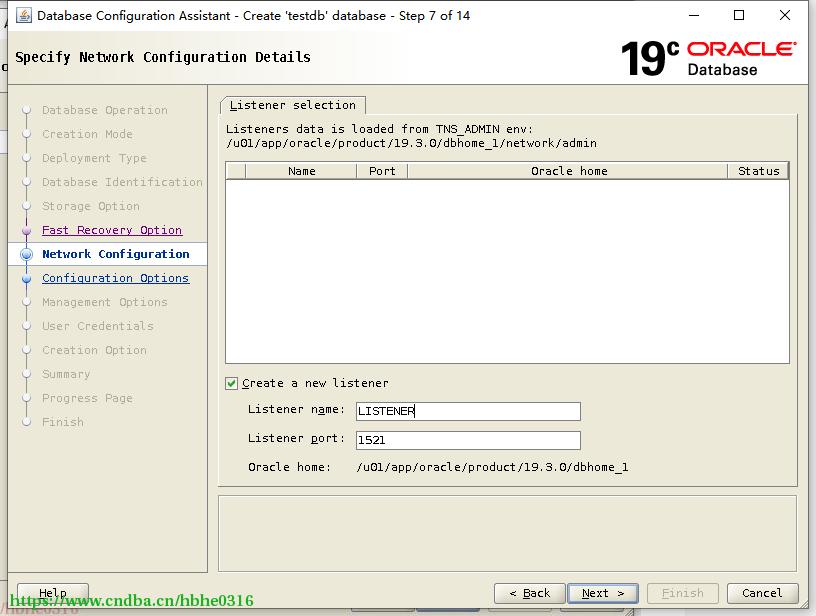Click the Management Options step
Viewport: 816px width, 616px height.
click(x=105, y=302)
